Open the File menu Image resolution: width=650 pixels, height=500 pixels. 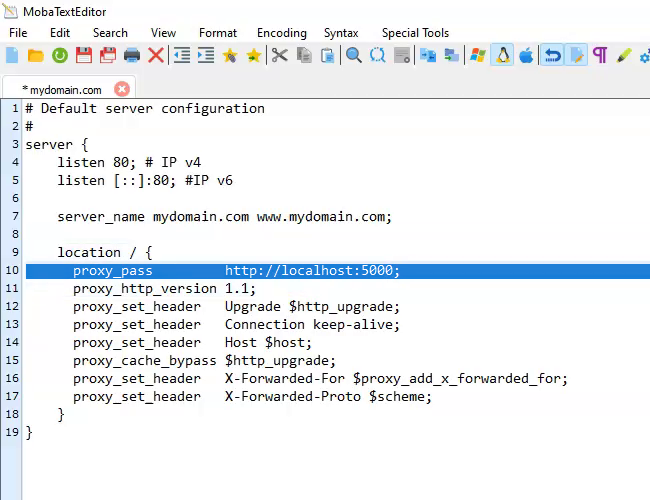[x=18, y=33]
